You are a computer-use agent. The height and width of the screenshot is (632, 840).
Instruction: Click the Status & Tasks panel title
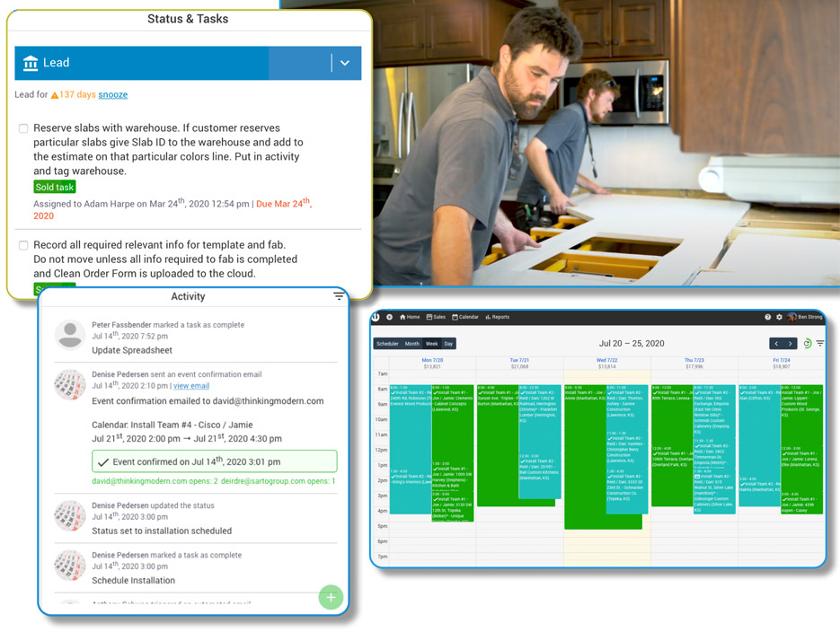tap(188, 19)
